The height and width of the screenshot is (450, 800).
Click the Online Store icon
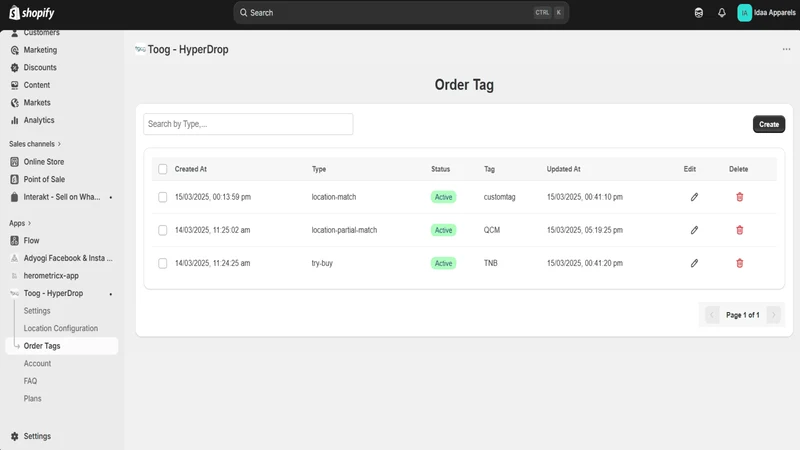point(14,162)
